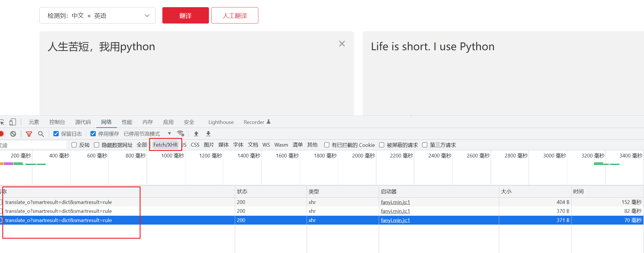This screenshot has height=253, width=644.
Task: Select second translate_o request row, 370 B
Action: pos(322,211)
